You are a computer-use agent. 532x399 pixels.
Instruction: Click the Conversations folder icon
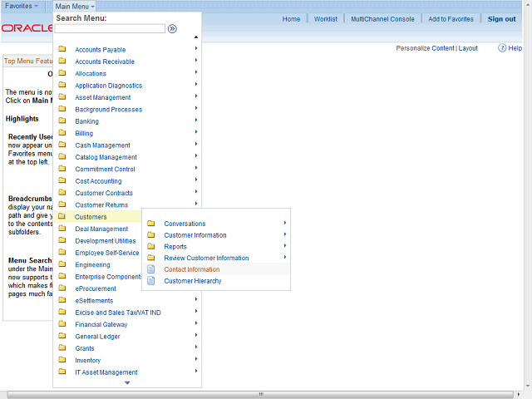(x=151, y=224)
